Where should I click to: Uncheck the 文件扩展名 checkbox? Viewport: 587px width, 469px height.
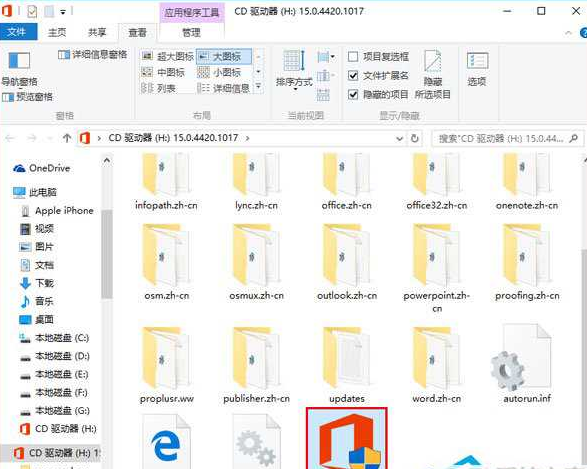(353, 76)
